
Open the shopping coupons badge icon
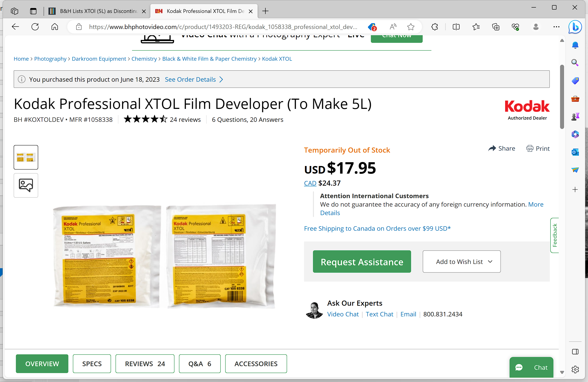click(372, 27)
